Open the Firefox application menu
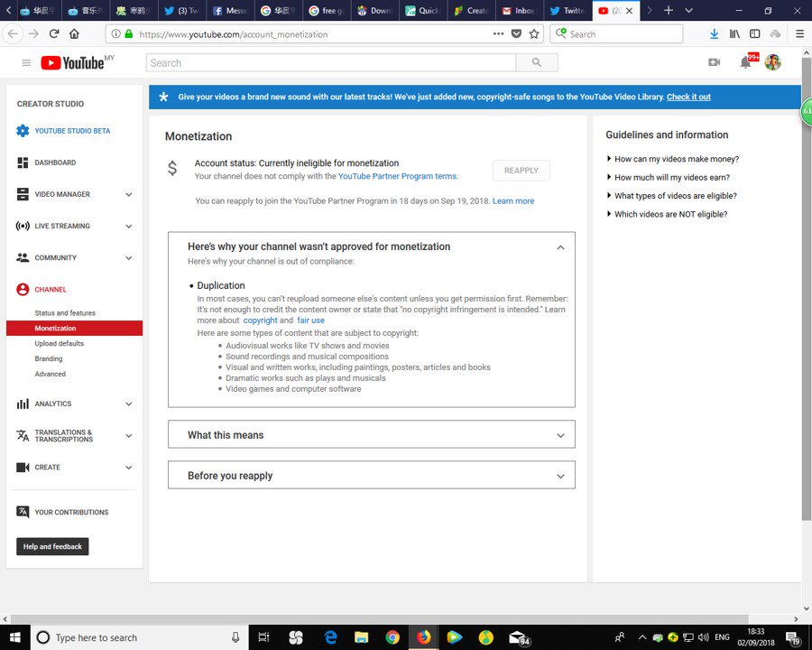 point(799,33)
